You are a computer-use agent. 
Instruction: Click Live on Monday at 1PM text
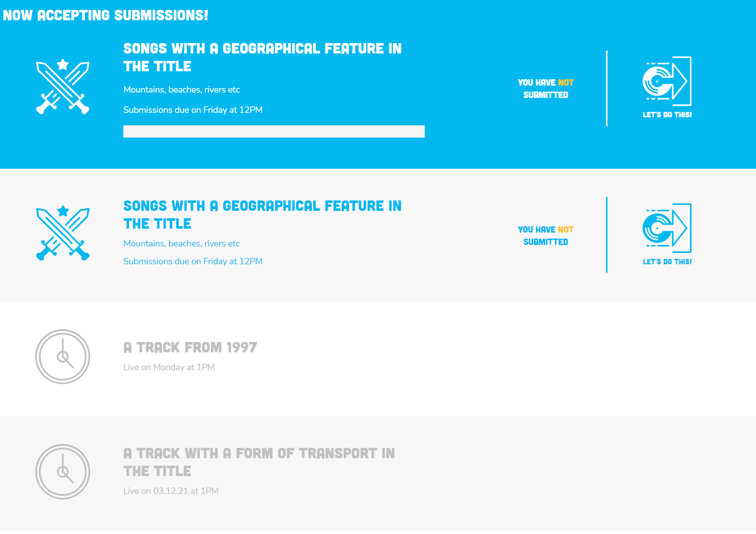point(169,367)
